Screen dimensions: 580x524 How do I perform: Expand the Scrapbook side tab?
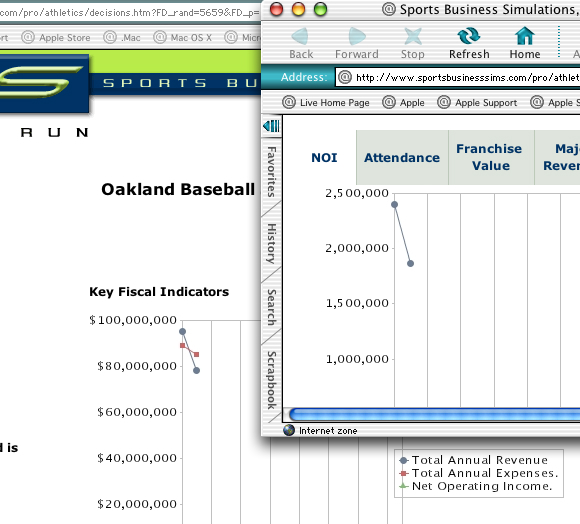272,381
